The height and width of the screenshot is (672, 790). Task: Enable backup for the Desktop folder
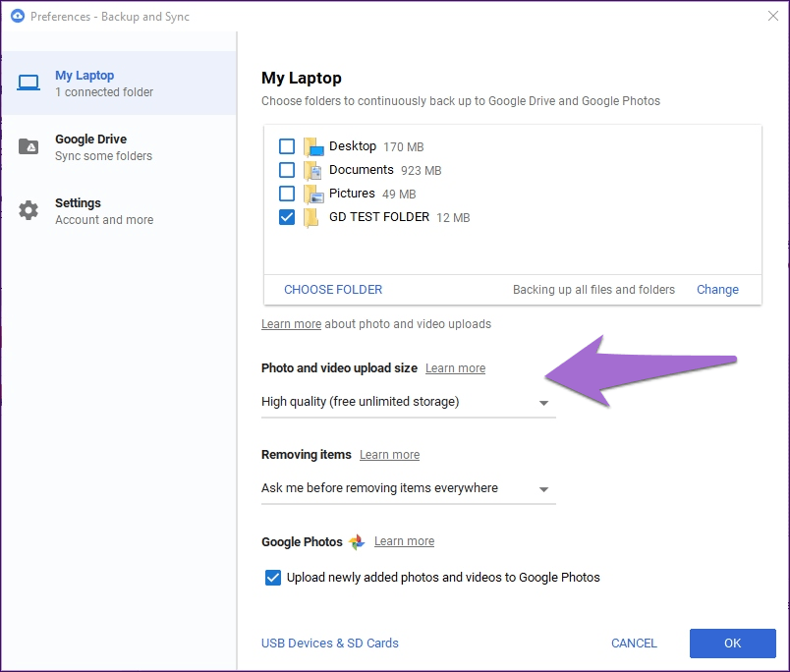pos(287,146)
